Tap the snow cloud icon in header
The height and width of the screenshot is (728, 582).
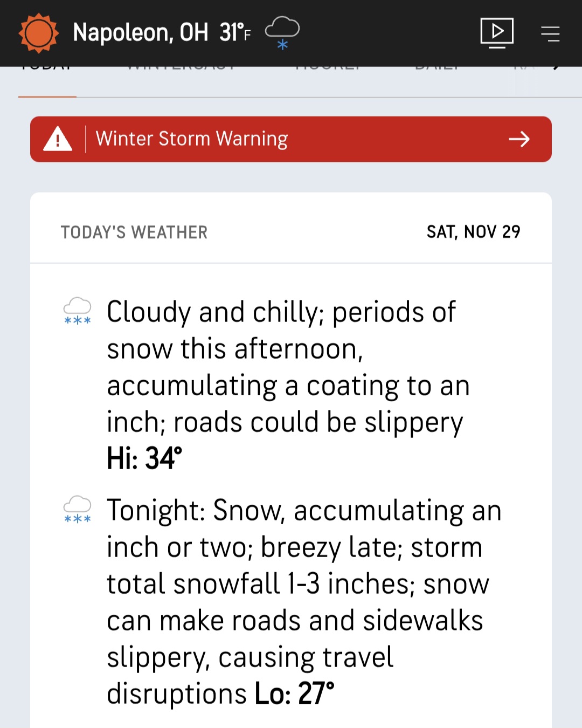coord(282,32)
